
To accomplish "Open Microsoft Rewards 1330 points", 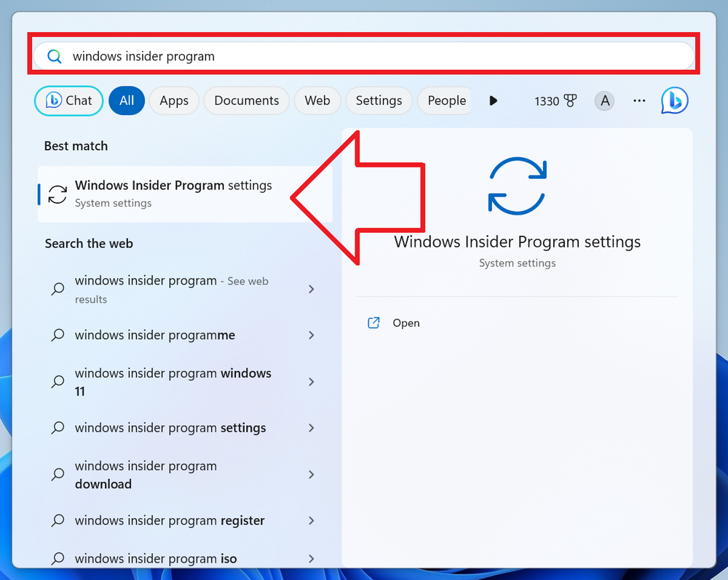I will coord(555,101).
